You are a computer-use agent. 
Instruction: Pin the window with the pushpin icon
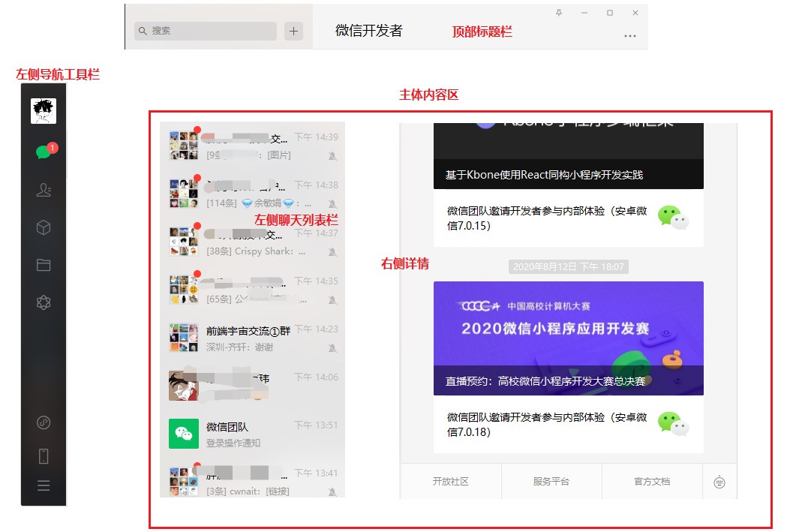tap(559, 13)
